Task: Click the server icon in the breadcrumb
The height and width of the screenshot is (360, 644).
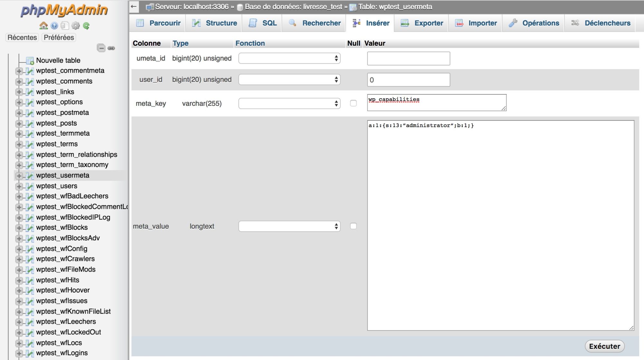Action: (x=150, y=7)
